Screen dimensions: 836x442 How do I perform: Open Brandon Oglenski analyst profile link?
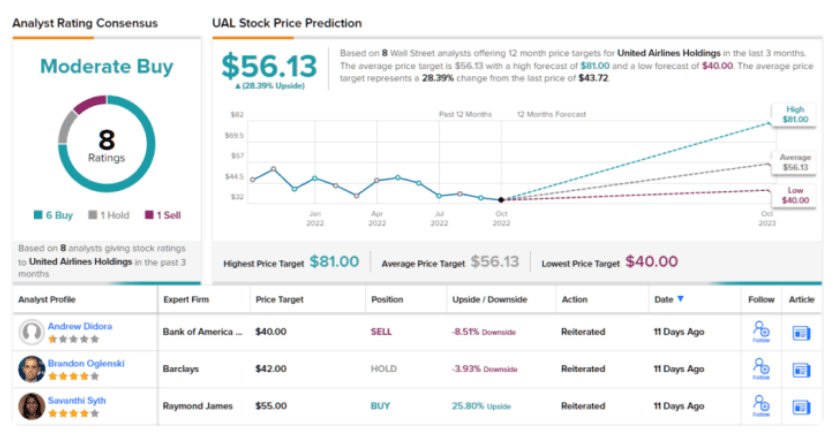coord(87,362)
